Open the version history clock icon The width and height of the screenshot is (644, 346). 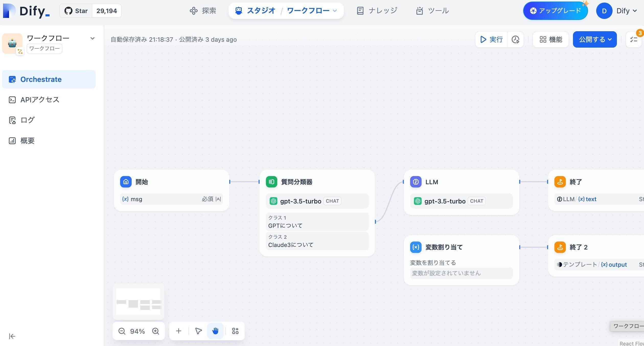coord(515,39)
